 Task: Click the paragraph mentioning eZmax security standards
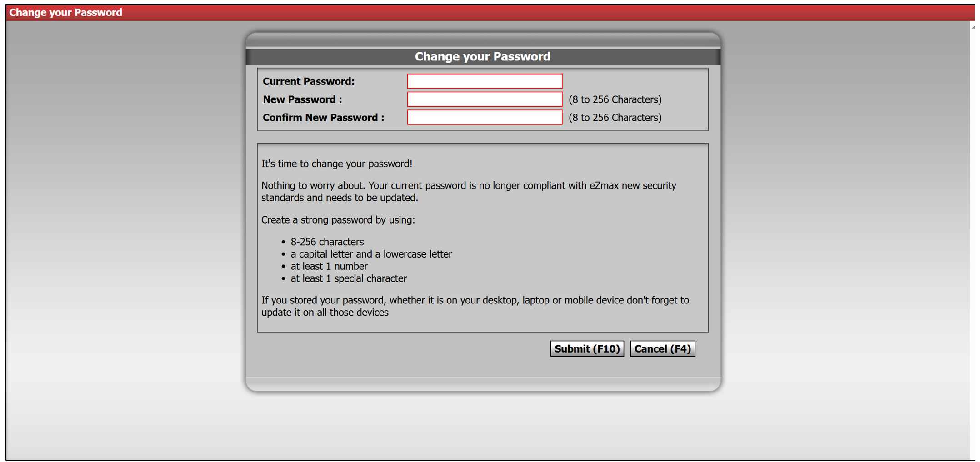(469, 191)
